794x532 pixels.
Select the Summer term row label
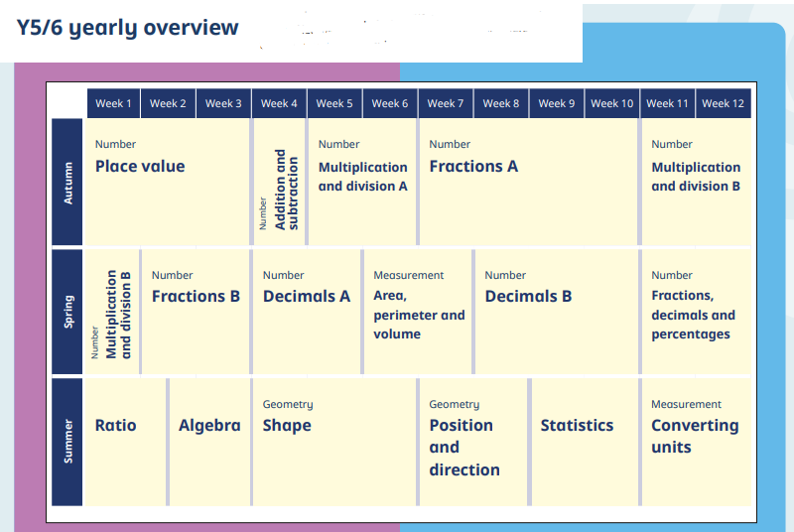tap(67, 442)
